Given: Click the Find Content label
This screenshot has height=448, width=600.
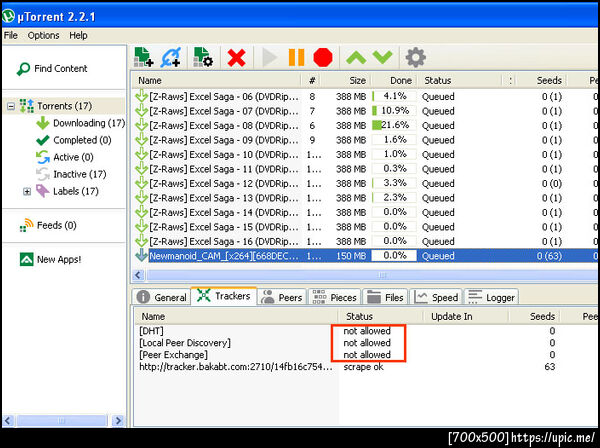Looking at the screenshot, I should (x=61, y=68).
